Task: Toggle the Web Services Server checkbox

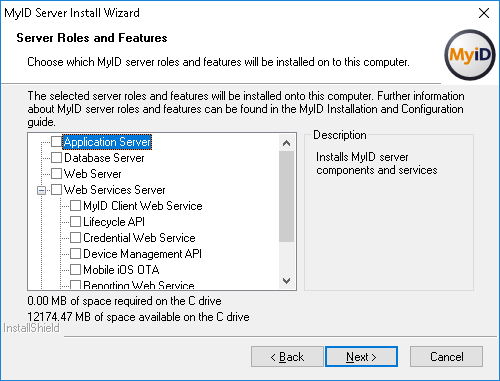Action: coord(56,189)
